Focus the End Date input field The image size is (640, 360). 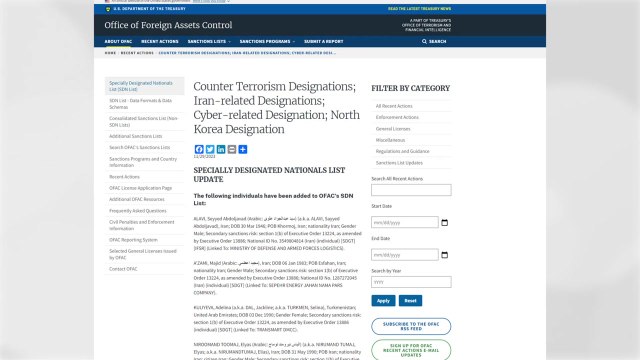(405, 255)
